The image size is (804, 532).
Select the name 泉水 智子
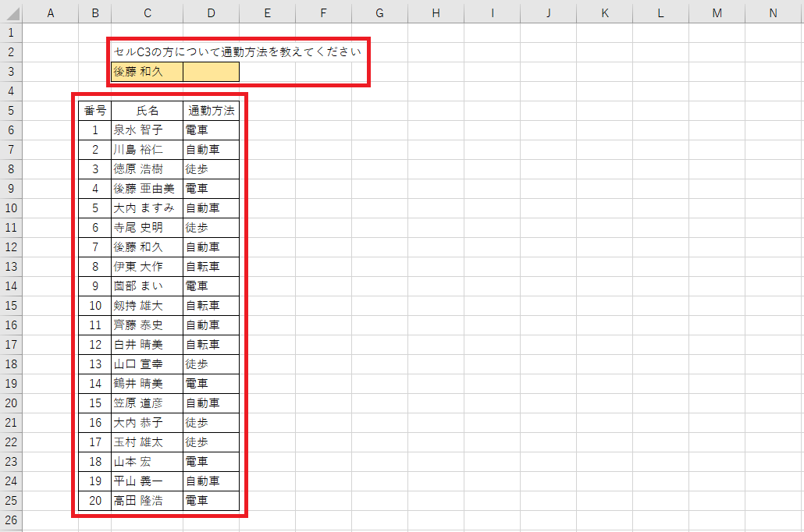coord(138,130)
